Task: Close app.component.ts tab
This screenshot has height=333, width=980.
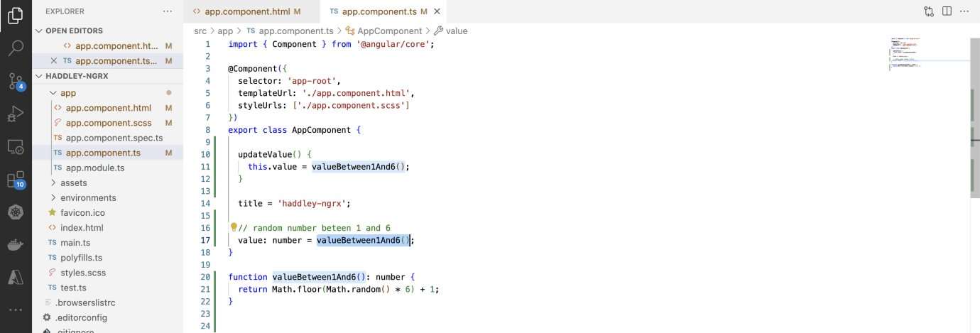Action: 437,12
